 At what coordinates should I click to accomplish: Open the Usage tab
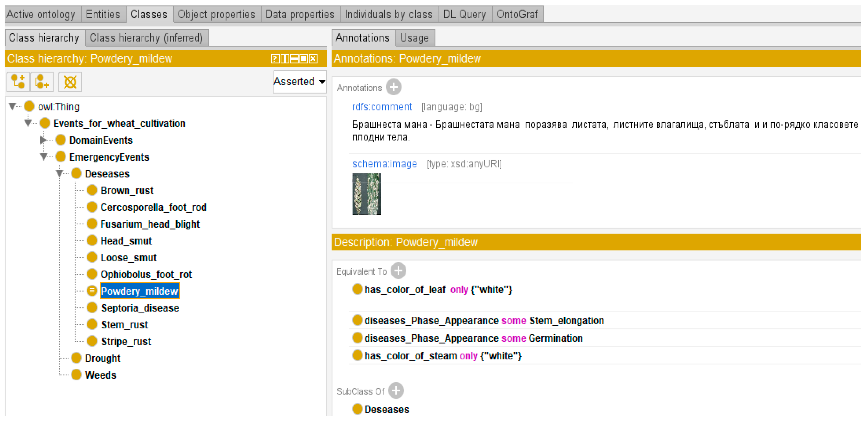click(x=415, y=38)
